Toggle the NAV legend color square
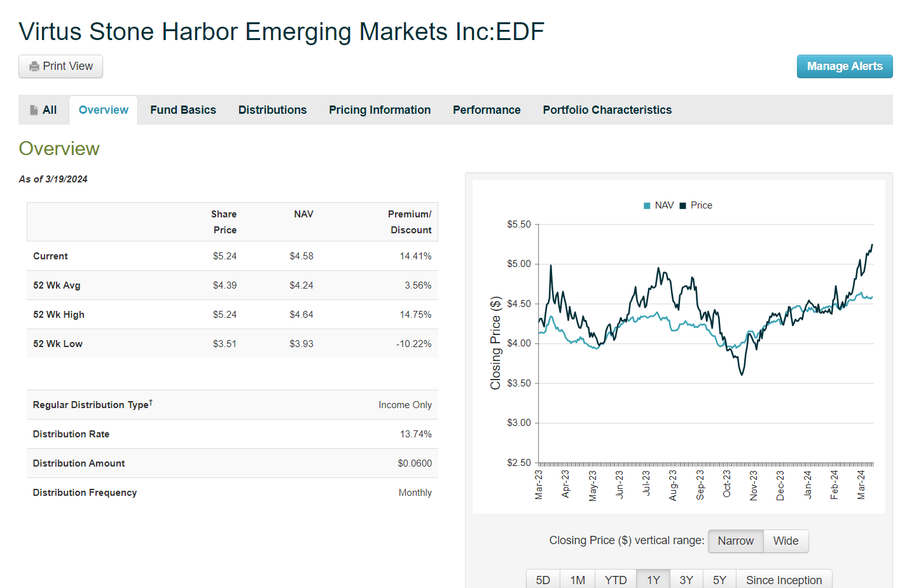This screenshot has width=900, height=588. [647, 205]
